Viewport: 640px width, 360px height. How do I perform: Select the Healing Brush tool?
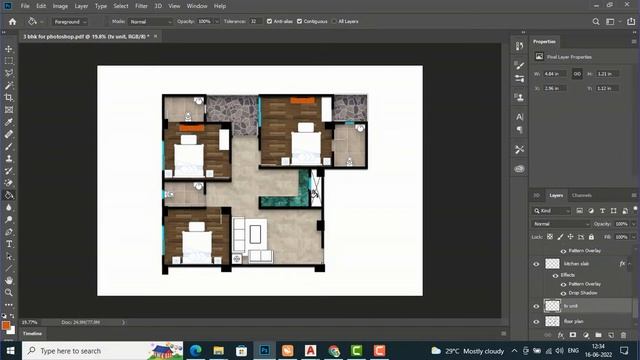pyautogui.click(x=9, y=134)
